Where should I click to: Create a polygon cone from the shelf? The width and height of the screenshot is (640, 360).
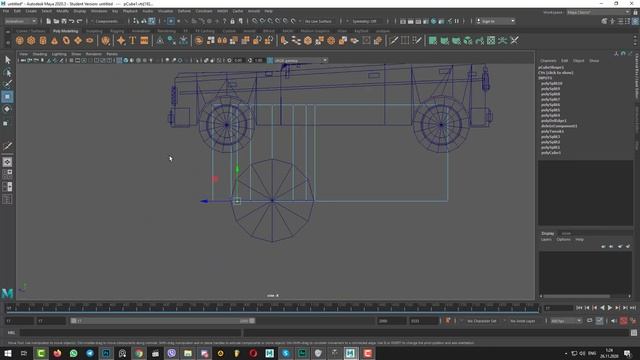click(54, 40)
